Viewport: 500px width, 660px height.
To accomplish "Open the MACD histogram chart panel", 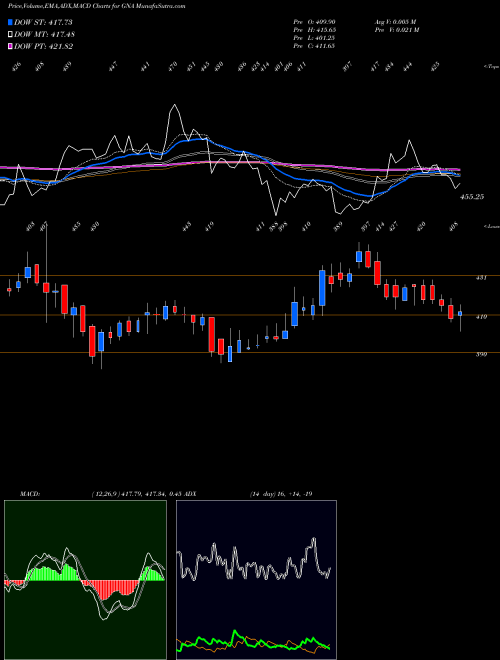I will 85,580.
